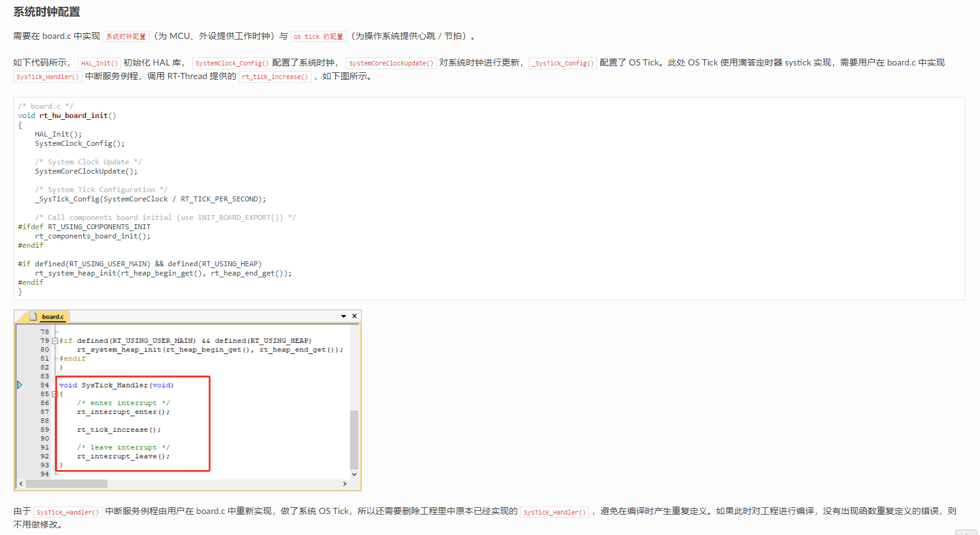Click the editor's scroll-down arrow
The width and height of the screenshot is (980, 535).
pyautogui.click(x=354, y=474)
